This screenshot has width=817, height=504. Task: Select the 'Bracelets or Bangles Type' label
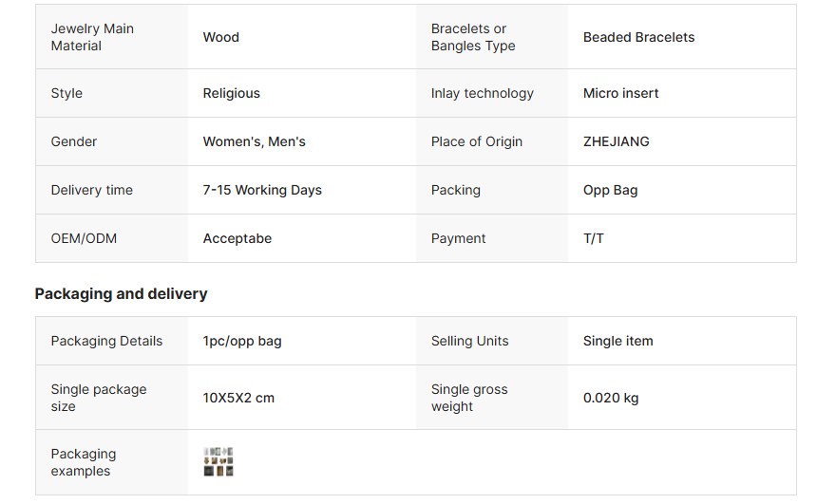point(473,37)
